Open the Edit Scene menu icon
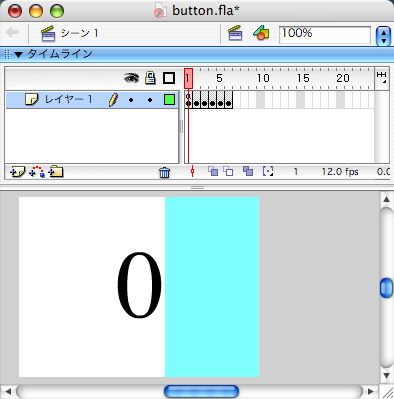 [x=235, y=33]
